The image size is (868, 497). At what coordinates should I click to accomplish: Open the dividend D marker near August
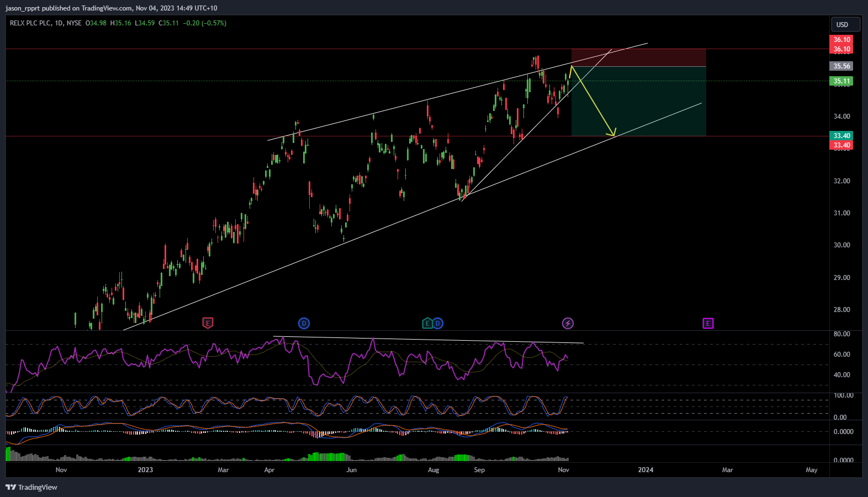click(x=437, y=323)
